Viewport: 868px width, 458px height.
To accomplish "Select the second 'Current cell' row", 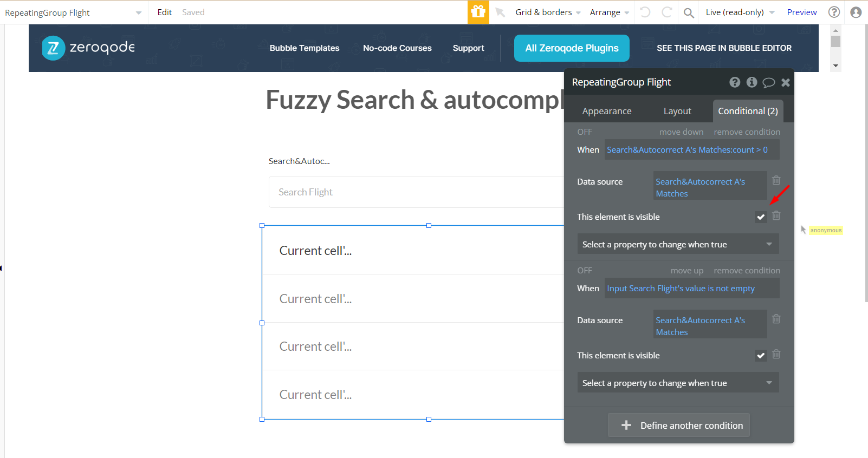I will (x=413, y=298).
